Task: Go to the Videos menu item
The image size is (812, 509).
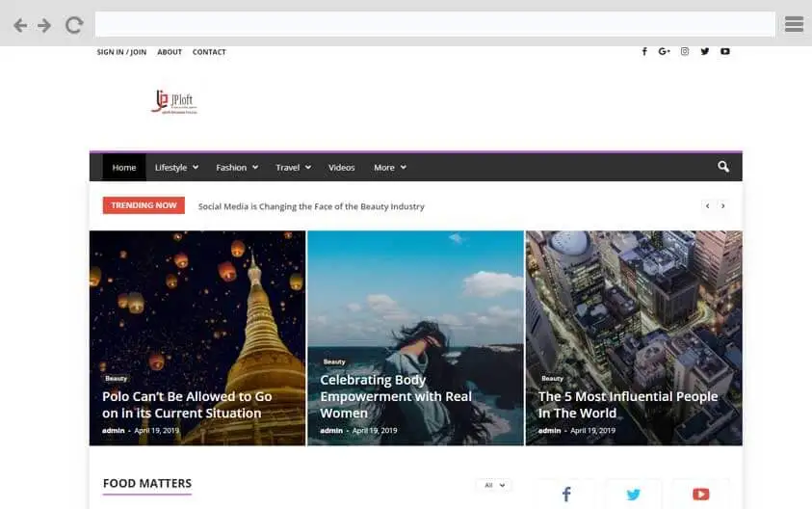Action: click(x=342, y=168)
